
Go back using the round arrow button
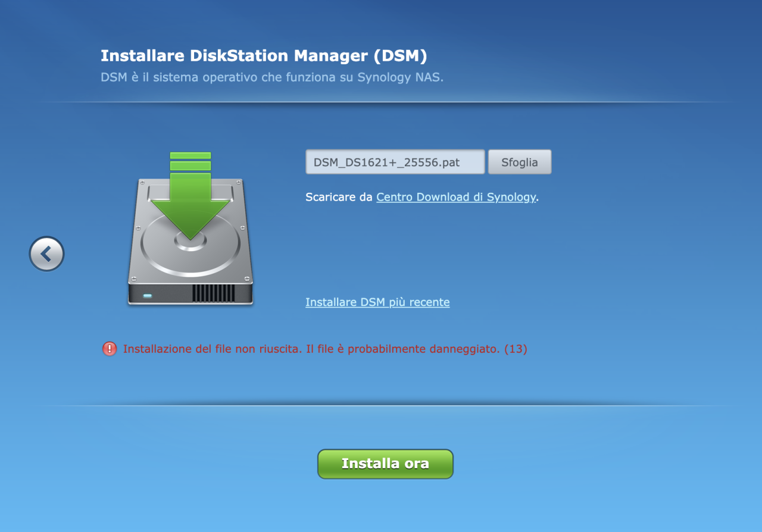tap(46, 254)
